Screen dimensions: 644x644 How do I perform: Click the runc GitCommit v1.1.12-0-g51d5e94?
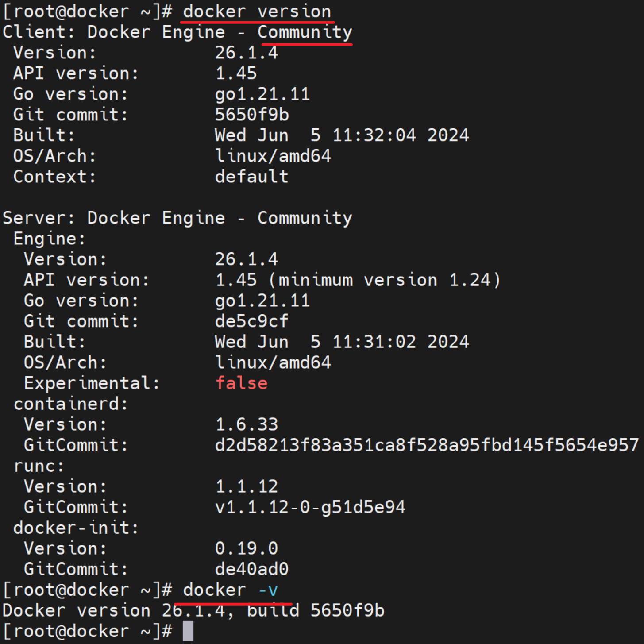(x=310, y=507)
